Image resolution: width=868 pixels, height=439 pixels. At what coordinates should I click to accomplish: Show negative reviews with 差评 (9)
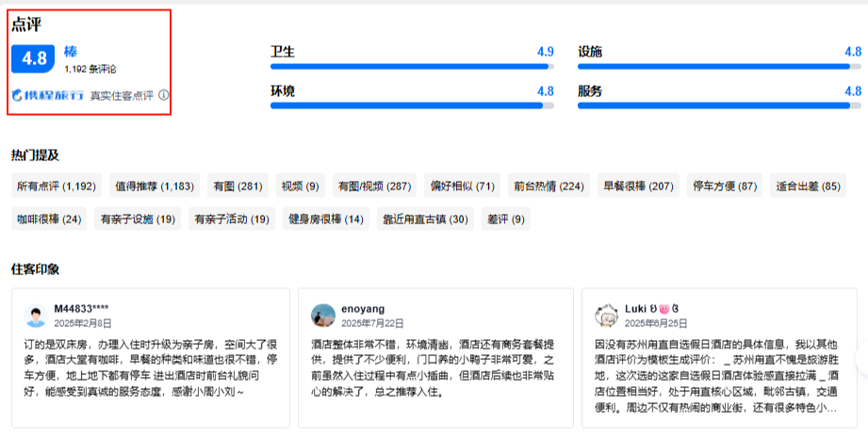(x=506, y=219)
